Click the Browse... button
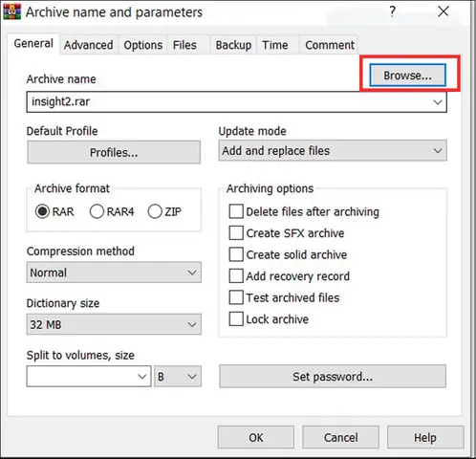 [407, 76]
